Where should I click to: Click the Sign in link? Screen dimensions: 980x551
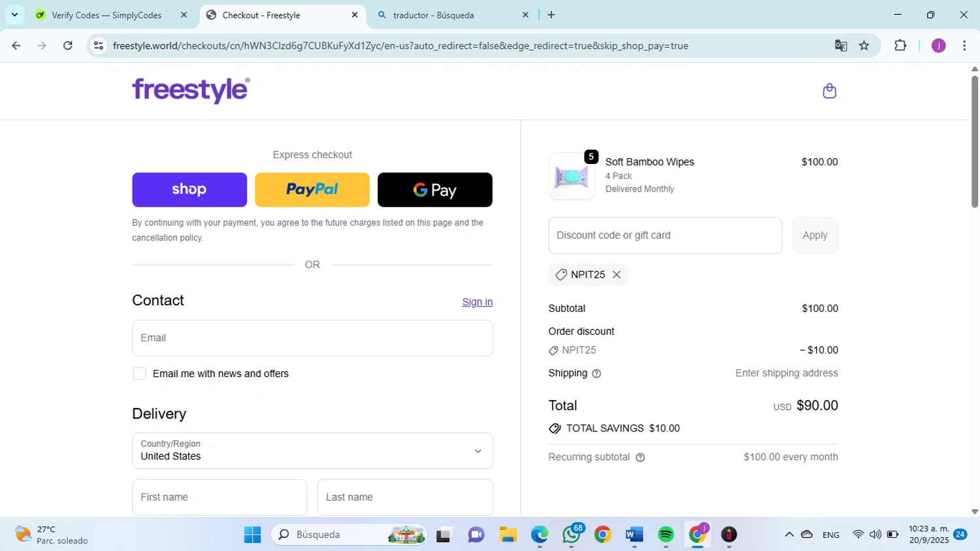click(478, 302)
